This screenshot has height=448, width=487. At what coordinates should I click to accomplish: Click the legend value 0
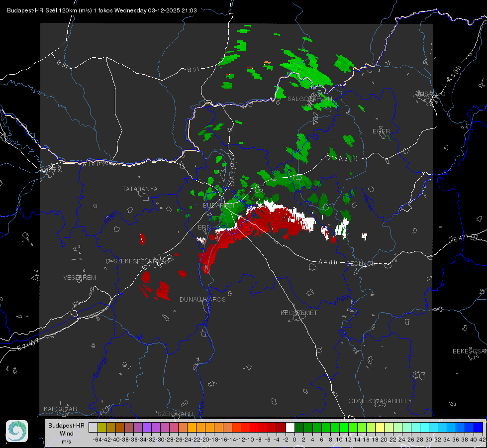pyautogui.click(x=294, y=440)
